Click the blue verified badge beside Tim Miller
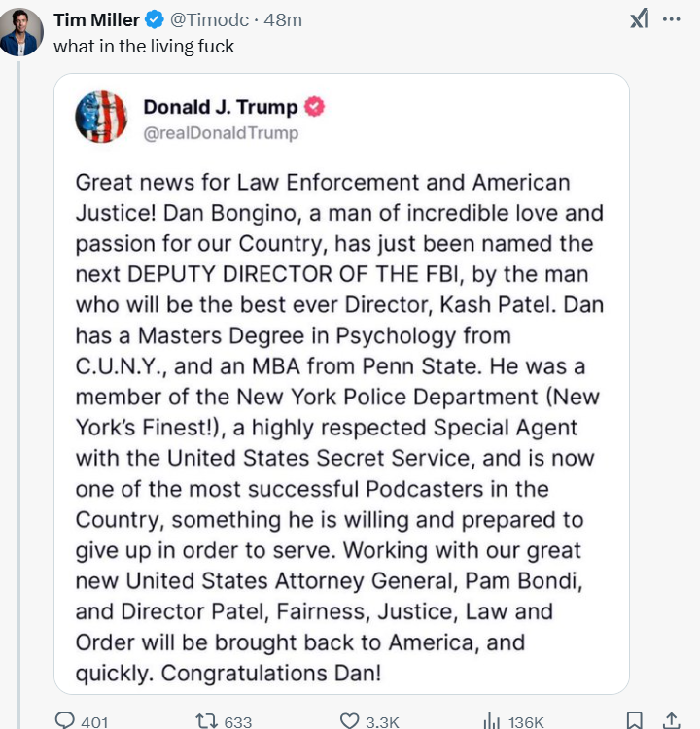Screen dimensions: 700x729 pyautogui.click(x=156, y=19)
